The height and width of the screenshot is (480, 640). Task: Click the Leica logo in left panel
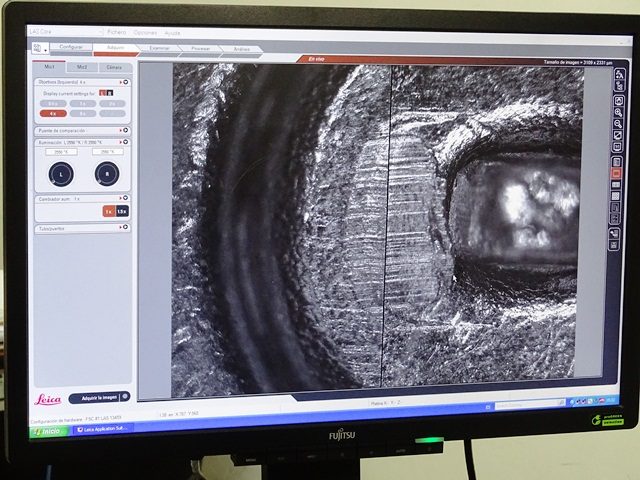point(48,398)
